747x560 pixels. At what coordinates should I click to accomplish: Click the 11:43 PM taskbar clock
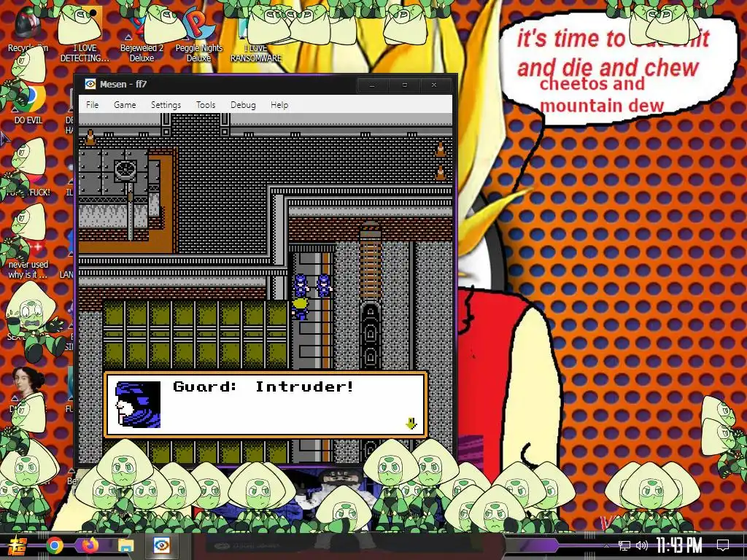[x=679, y=545]
